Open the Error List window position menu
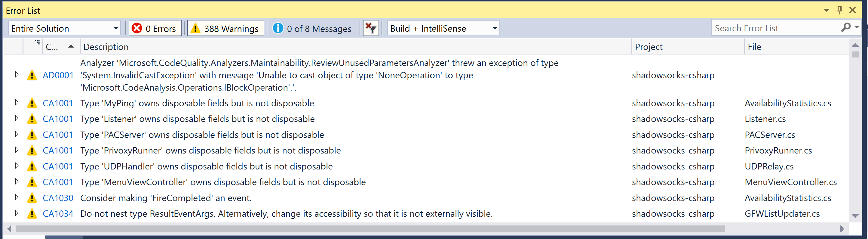Image resolution: width=868 pixels, height=239 pixels. click(827, 10)
